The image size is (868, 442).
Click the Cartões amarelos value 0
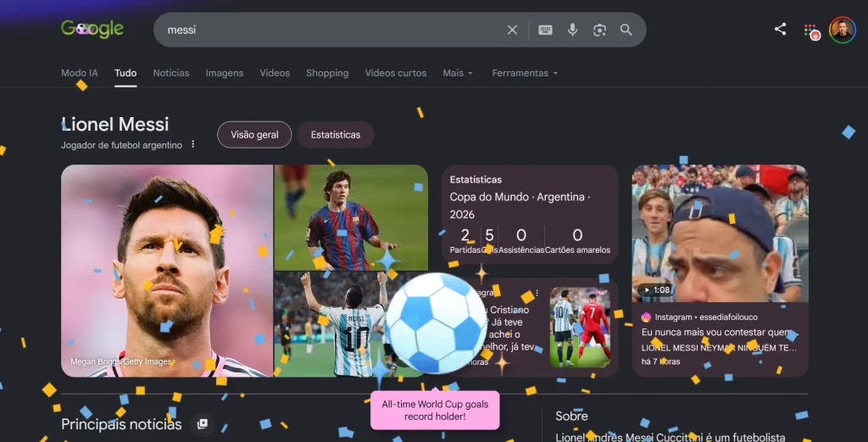[x=577, y=235]
